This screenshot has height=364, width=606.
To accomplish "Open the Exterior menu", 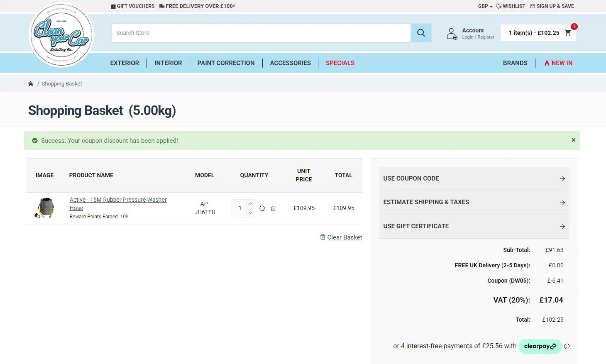I will [x=125, y=63].
